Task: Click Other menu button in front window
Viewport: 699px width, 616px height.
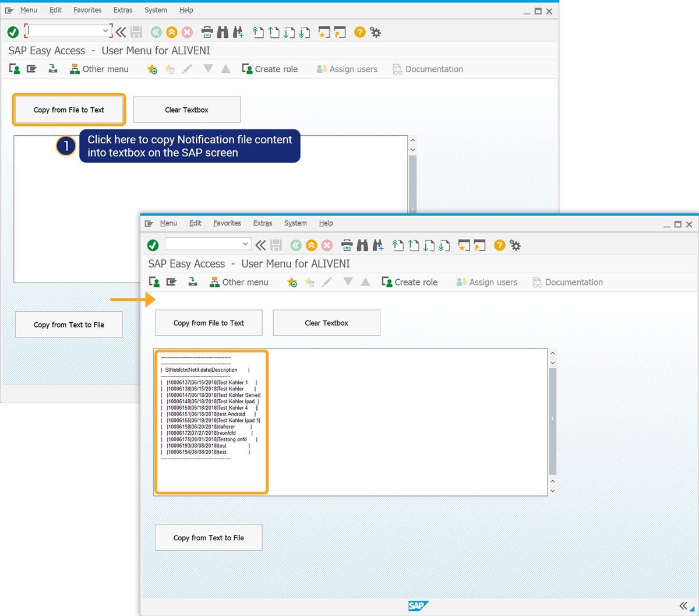Action: coord(239,282)
